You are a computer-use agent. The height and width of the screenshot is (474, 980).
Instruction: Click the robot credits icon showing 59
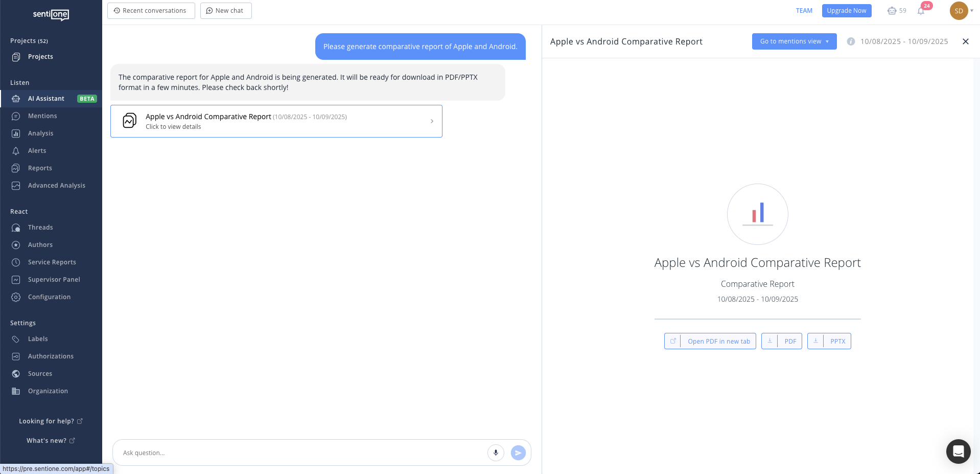(892, 11)
